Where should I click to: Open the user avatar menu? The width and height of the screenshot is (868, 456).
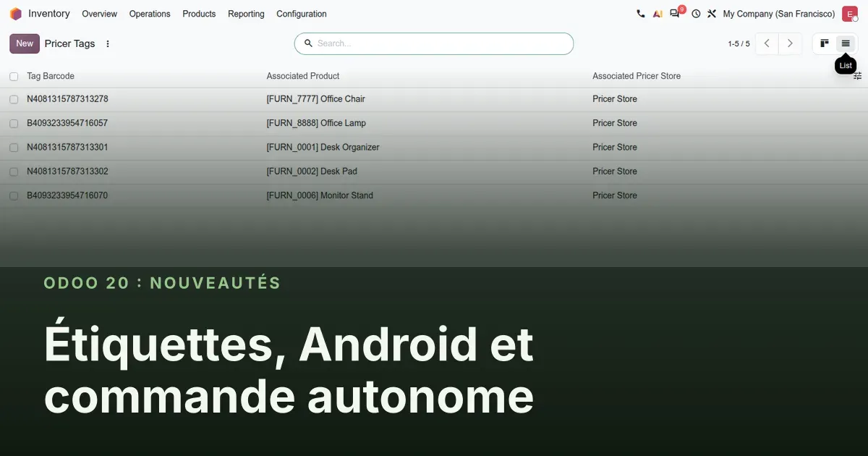tap(849, 14)
